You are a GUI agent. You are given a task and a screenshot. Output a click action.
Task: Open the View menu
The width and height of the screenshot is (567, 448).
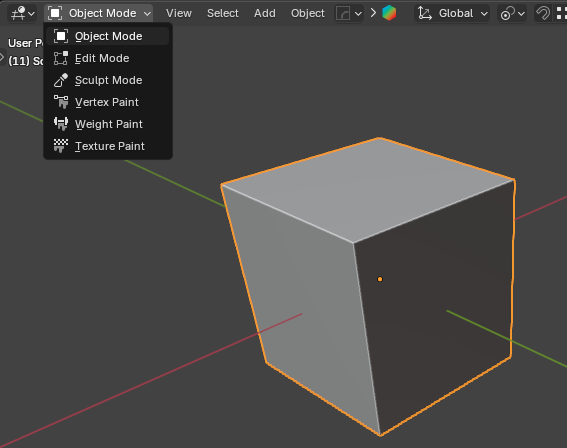[179, 13]
